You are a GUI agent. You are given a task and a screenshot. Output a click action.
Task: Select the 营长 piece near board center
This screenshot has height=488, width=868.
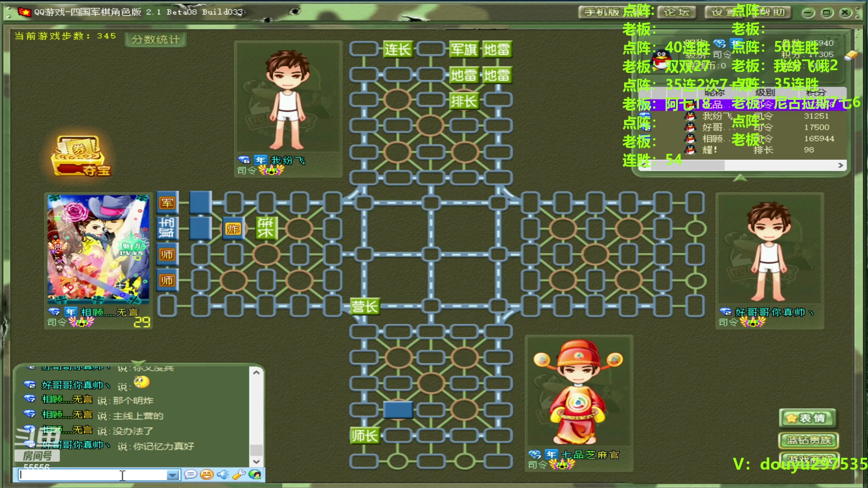pyautogui.click(x=364, y=307)
